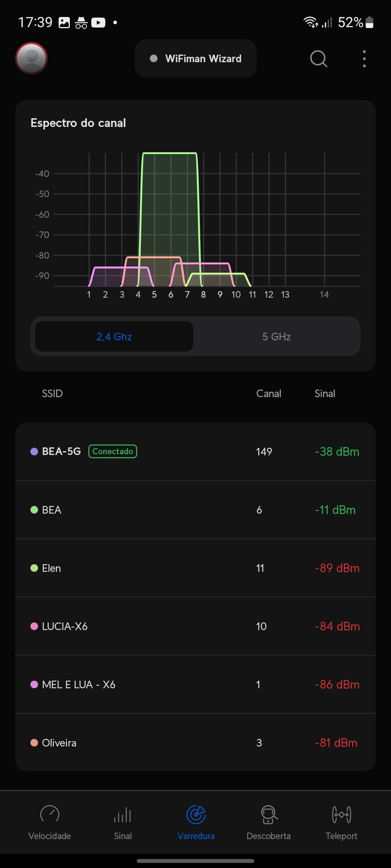The height and width of the screenshot is (868, 391).
Task: Switch spectrum to 5 GHz band
Action: click(x=277, y=337)
